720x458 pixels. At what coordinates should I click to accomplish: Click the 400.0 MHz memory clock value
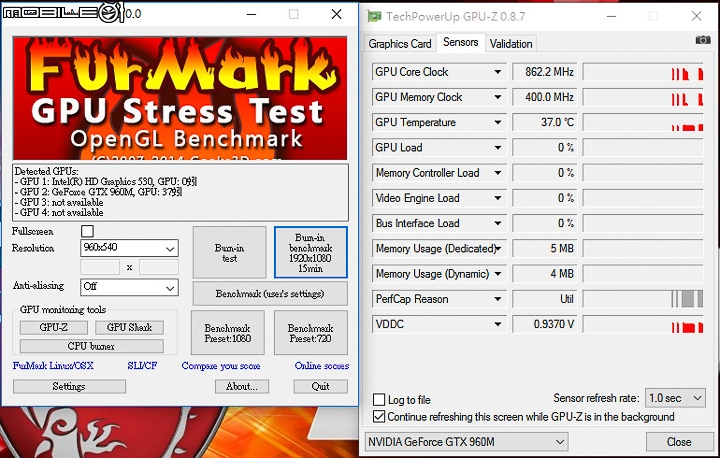tap(545, 97)
